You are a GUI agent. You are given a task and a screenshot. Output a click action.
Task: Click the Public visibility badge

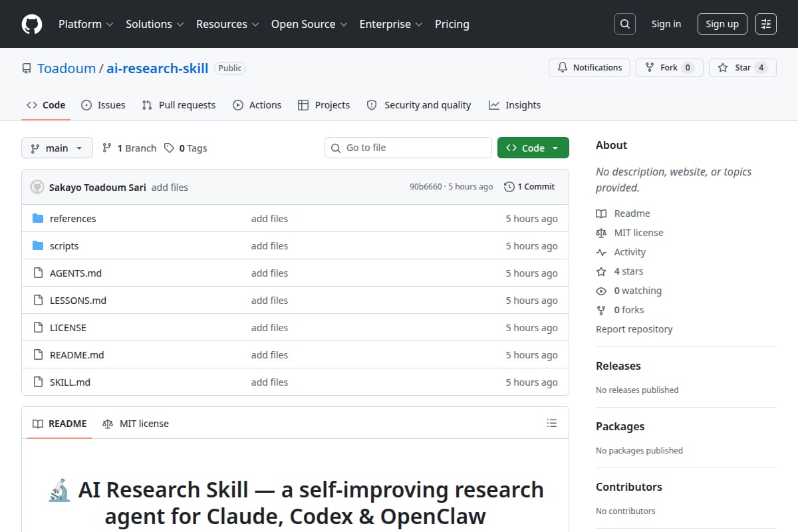point(230,68)
